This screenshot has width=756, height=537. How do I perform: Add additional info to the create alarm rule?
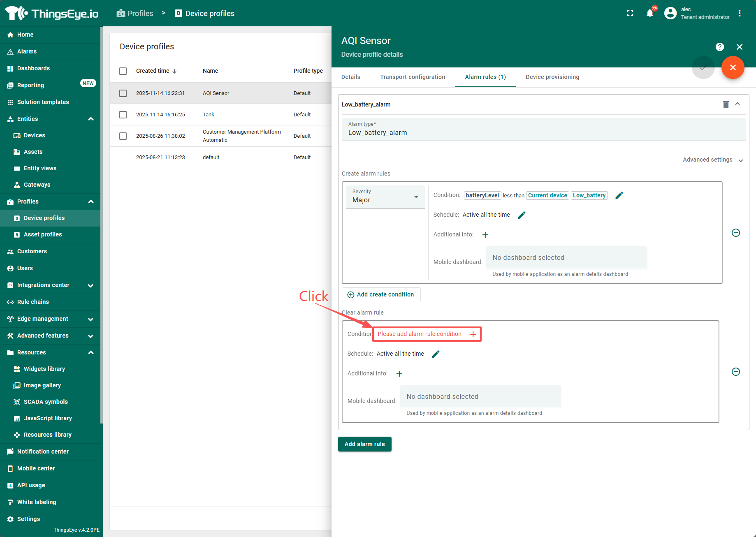(x=485, y=235)
